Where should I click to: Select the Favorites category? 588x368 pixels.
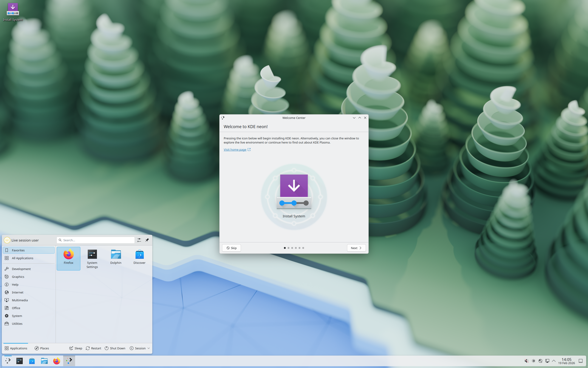point(29,250)
